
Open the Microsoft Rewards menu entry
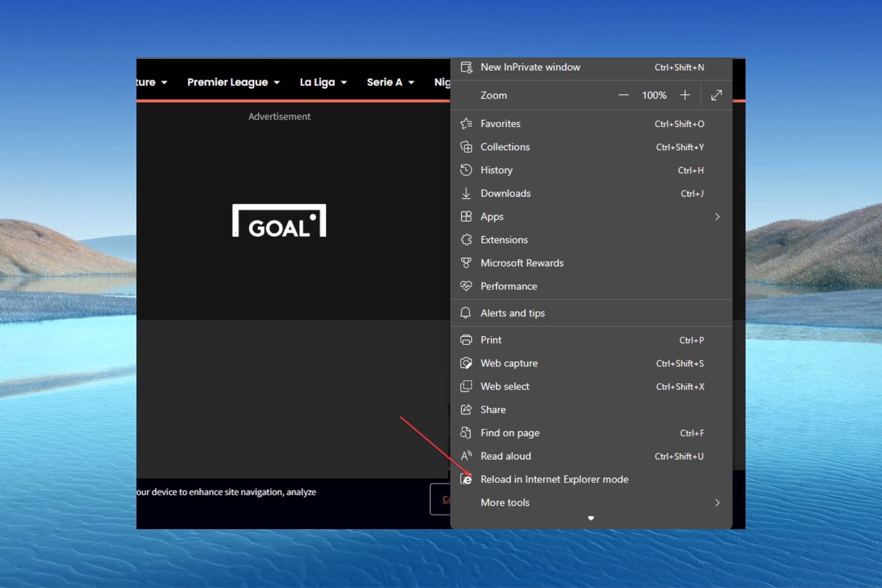[591, 263]
